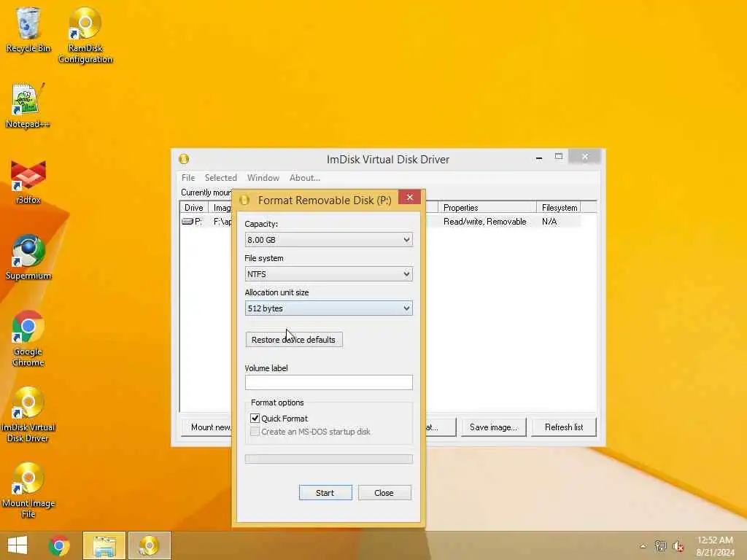
Task: Click the ImDisk window title icon
Action: [x=184, y=159]
